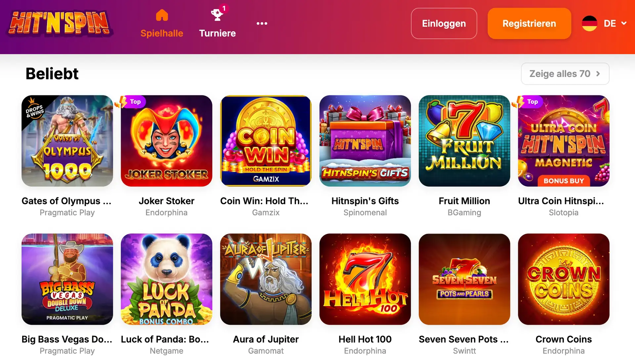Open the three-dots more menu
Viewport: 635px width, 364px height.
[x=262, y=23]
